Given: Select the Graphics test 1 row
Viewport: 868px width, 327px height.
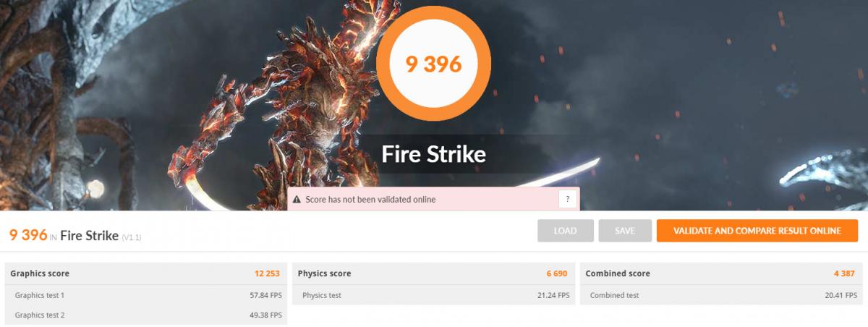Looking at the screenshot, I should [x=145, y=295].
